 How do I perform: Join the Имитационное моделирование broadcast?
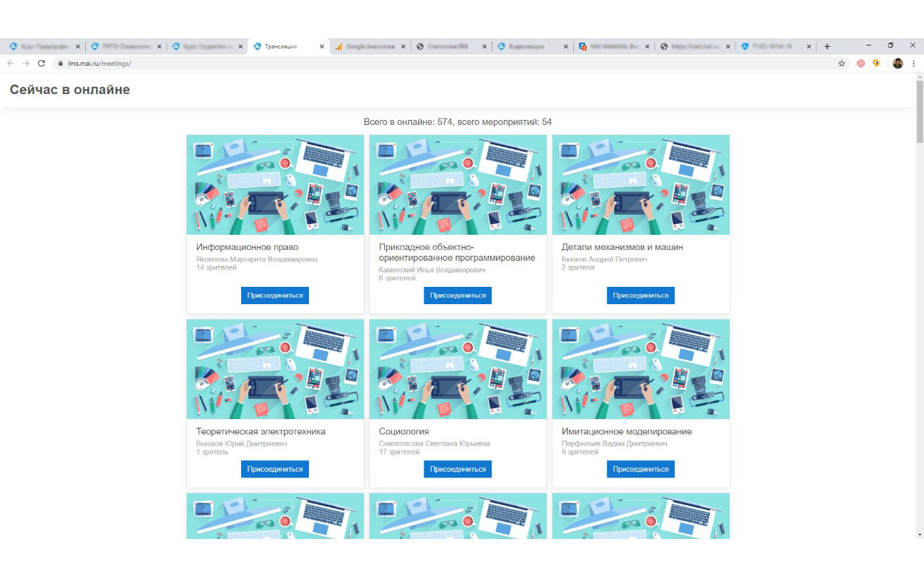point(641,469)
